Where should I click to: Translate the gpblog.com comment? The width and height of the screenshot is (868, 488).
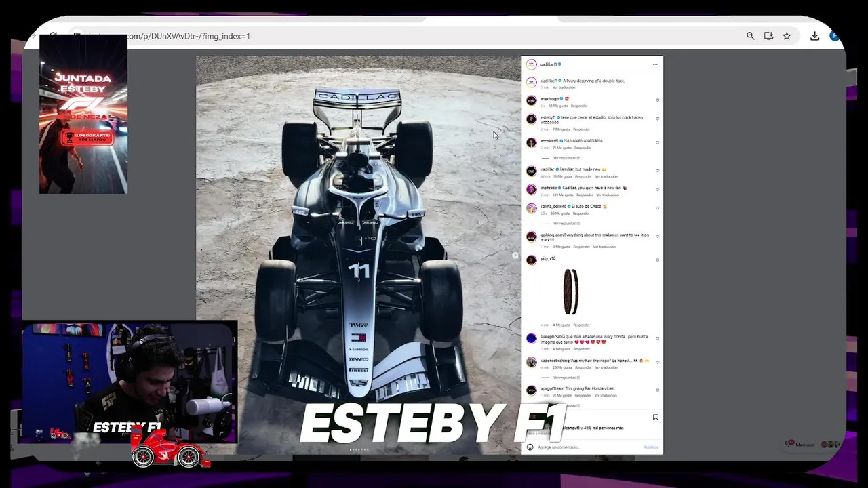pos(604,247)
